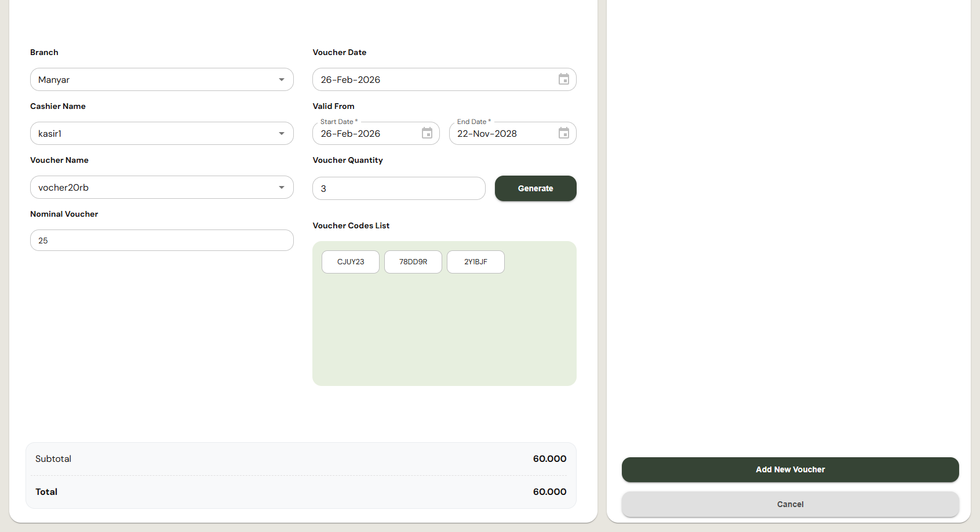This screenshot has width=980, height=532.
Task: Expand the Cashier Name dropdown showing kasir1
Action: pos(162,133)
